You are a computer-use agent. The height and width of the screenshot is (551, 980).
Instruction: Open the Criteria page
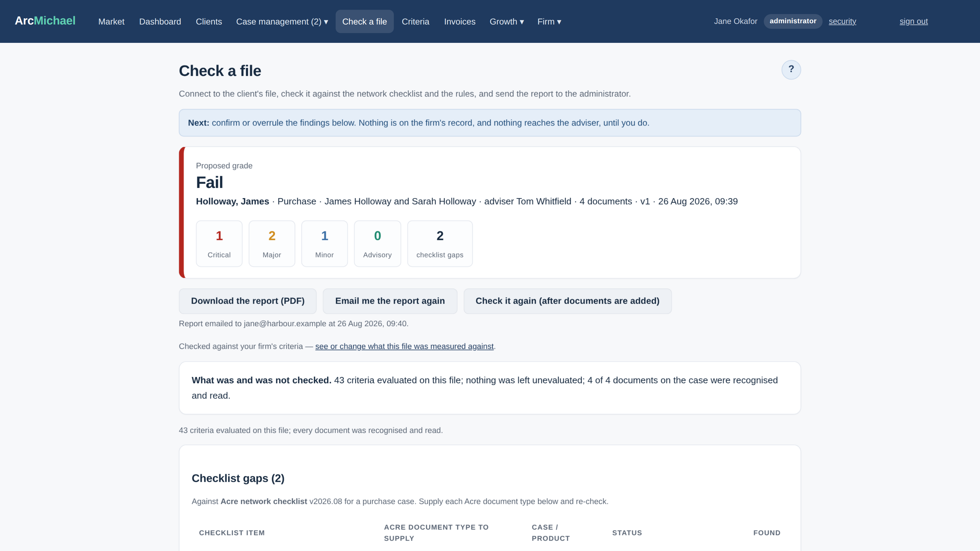(415, 22)
